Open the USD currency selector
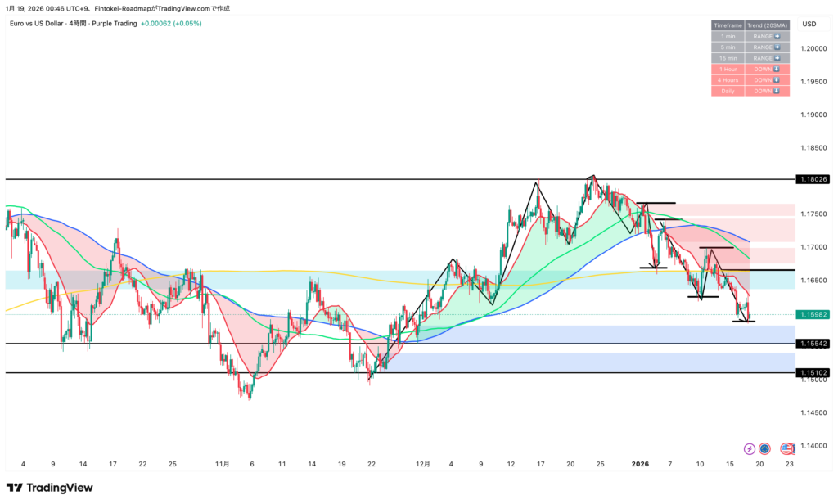The image size is (838, 504). (x=809, y=24)
